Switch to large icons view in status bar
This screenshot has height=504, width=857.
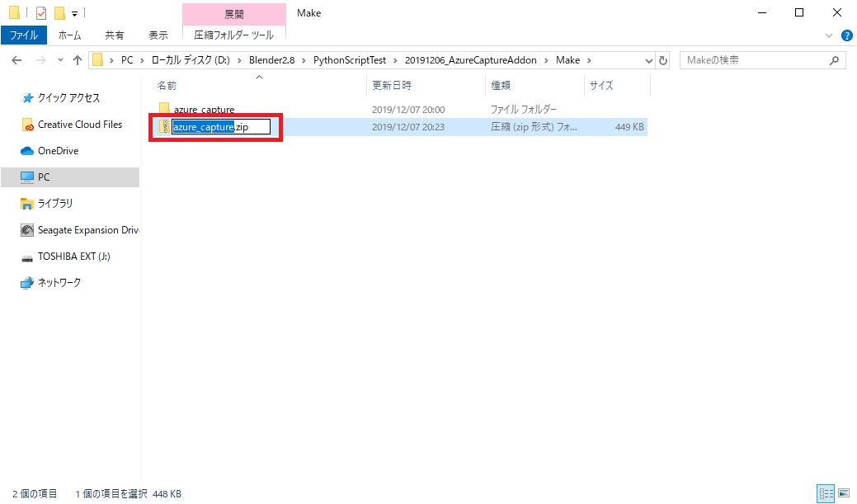click(x=842, y=493)
